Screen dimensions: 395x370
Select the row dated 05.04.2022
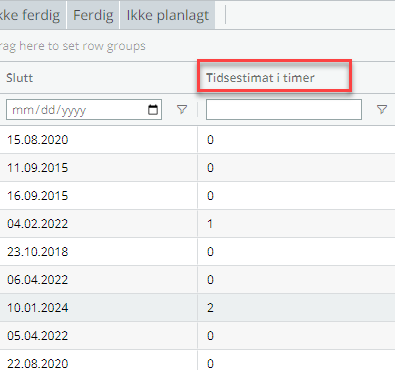tap(197, 336)
